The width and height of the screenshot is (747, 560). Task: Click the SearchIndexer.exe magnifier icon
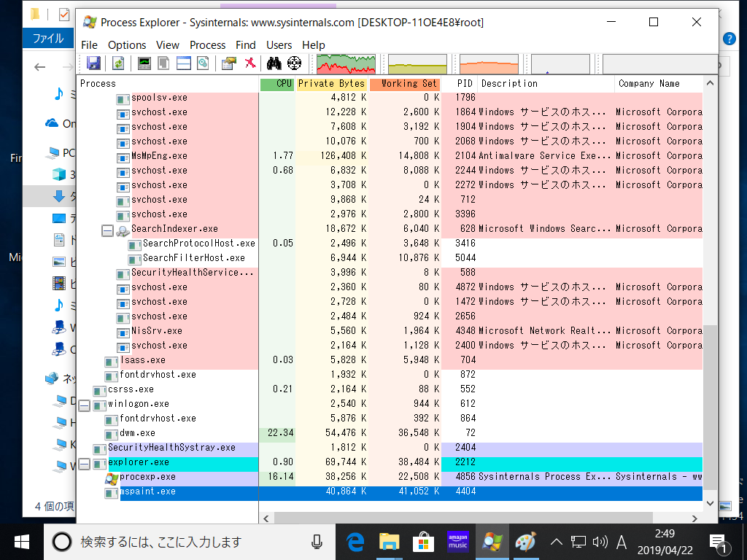click(x=123, y=230)
